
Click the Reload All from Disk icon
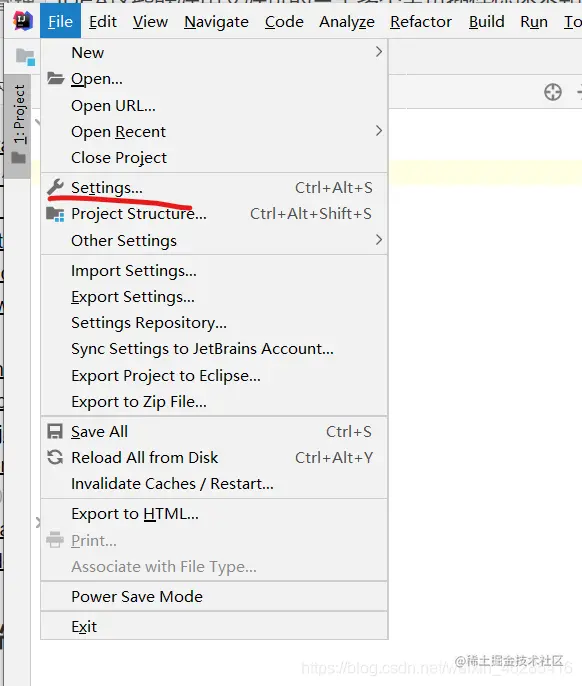coord(55,457)
